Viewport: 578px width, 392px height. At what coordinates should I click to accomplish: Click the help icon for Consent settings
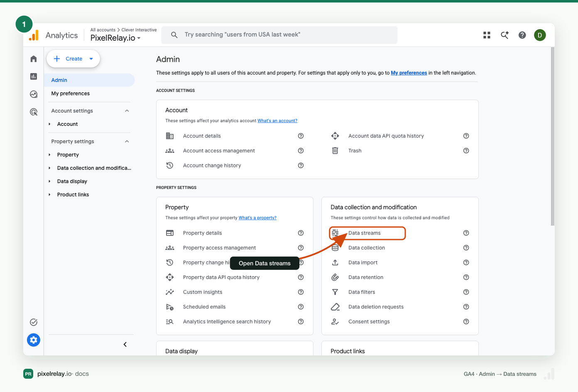click(x=466, y=321)
